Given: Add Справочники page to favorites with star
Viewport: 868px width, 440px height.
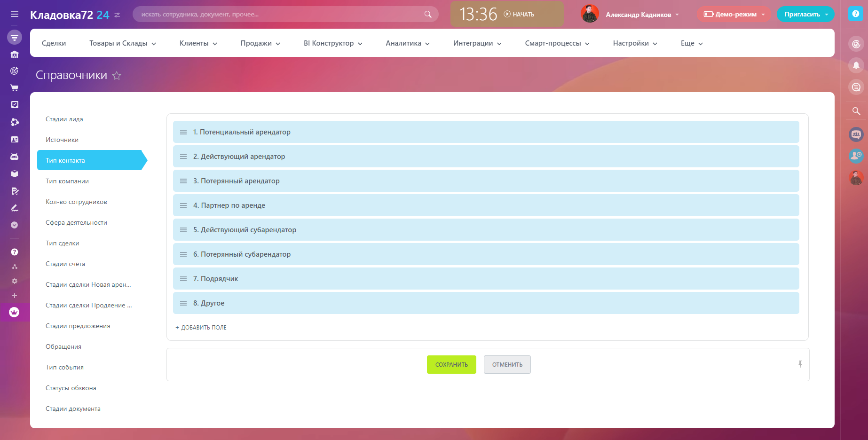Looking at the screenshot, I should (x=117, y=75).
